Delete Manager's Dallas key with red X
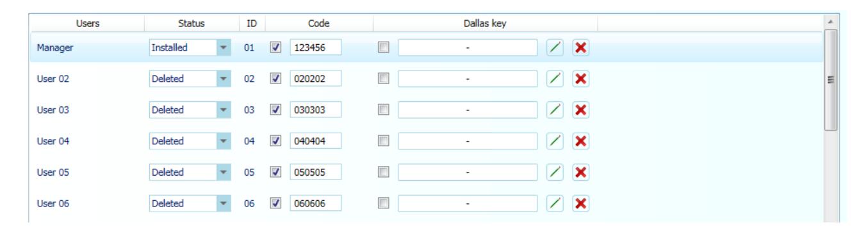The height and width of the screenshot is (234, 868). pos(580,48)
